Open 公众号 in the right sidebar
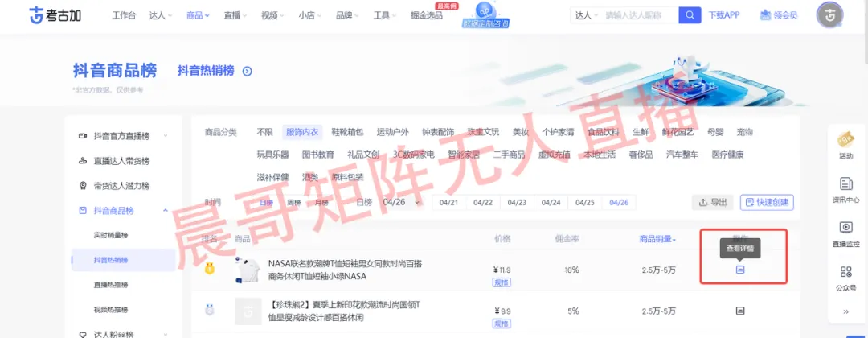 845,278
